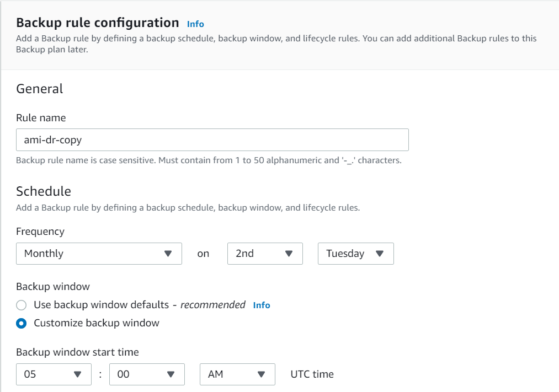This screenshot has height=392, width=559.
Task: Click the arrow icon in the Tuesday dropdown
Action: (380, 254)
